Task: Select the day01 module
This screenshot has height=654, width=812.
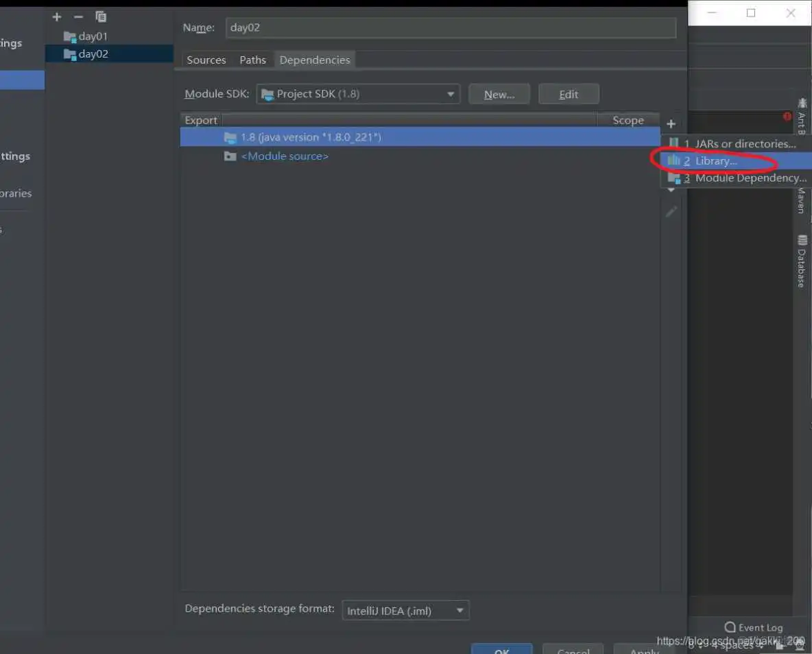Action: pos(93,36)
